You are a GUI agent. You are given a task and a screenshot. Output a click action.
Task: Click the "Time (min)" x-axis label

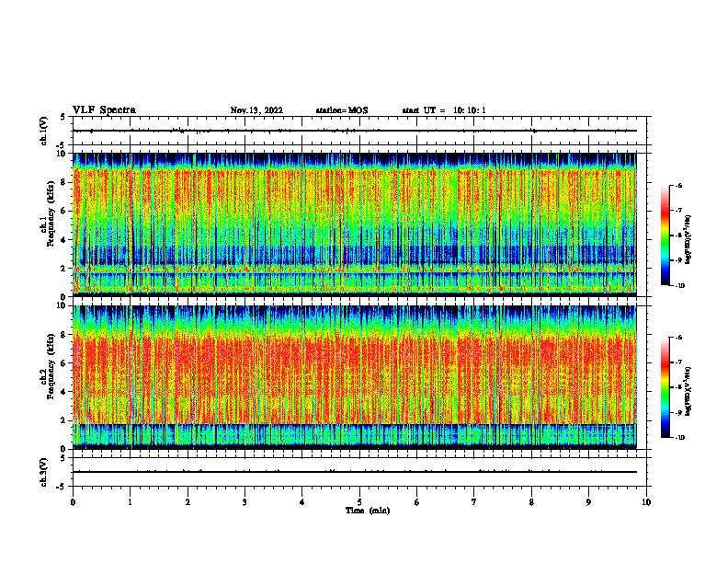[x=368, y=511]
